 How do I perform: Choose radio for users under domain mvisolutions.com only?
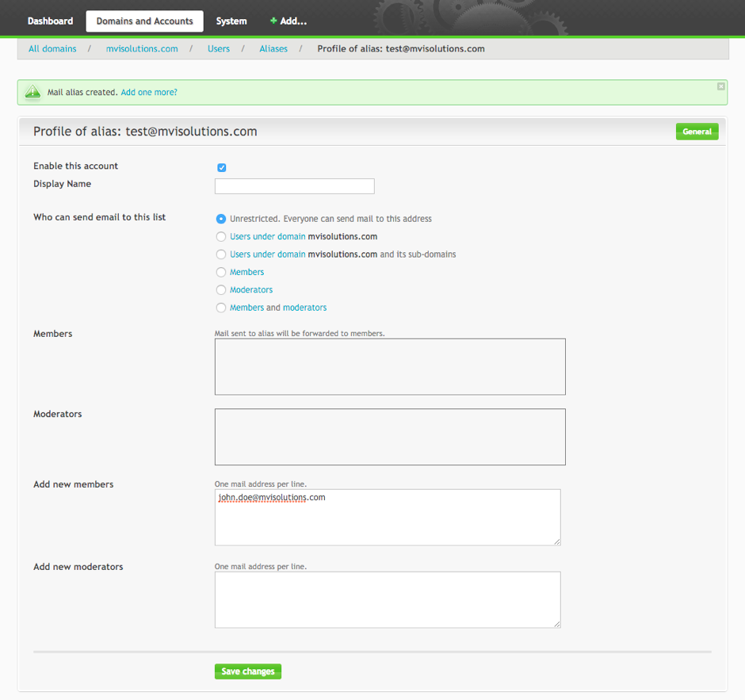(221, 237)
